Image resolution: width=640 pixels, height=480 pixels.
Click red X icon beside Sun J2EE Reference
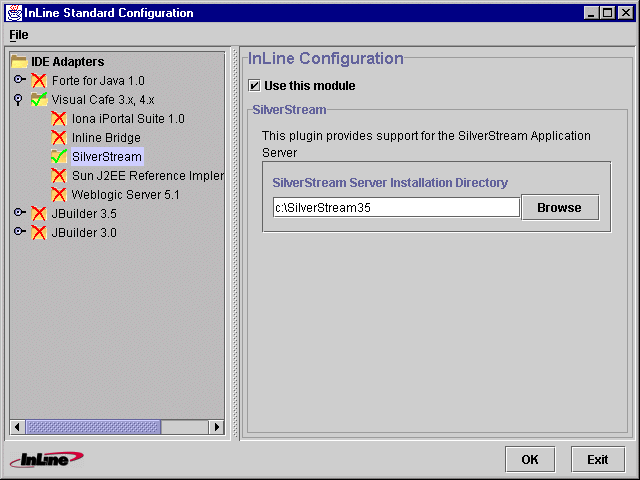[x=59, y=176]
